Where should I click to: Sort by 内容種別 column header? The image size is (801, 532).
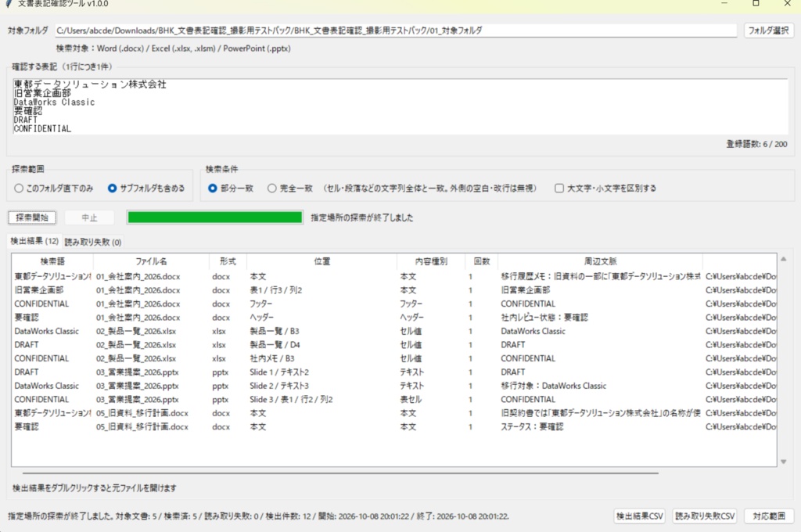click(x=431, y=261)
